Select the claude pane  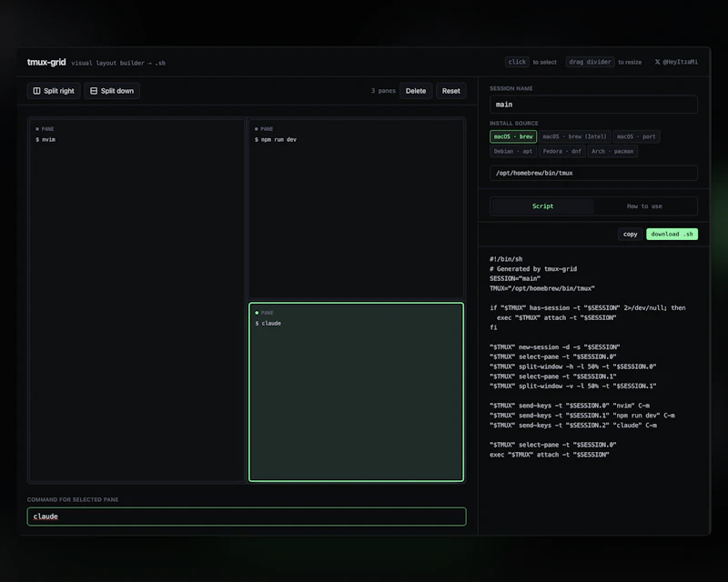click(x=356, y=392)
